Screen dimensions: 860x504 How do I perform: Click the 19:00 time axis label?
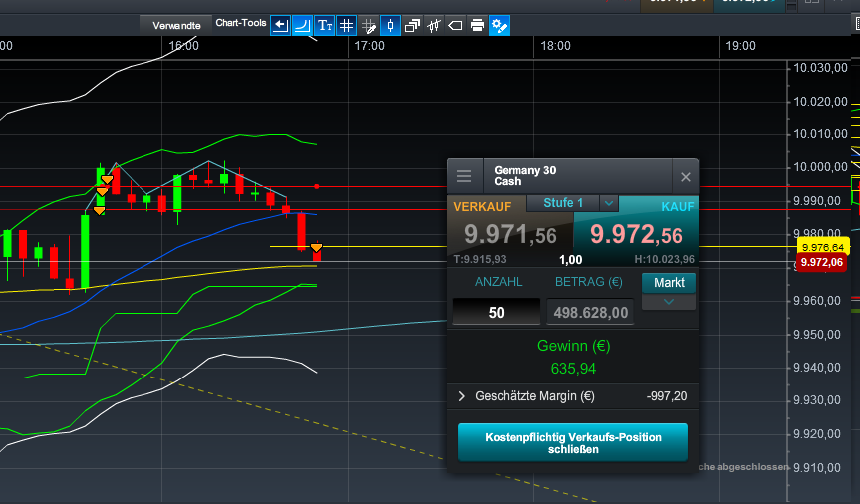[x=741, y=46]
